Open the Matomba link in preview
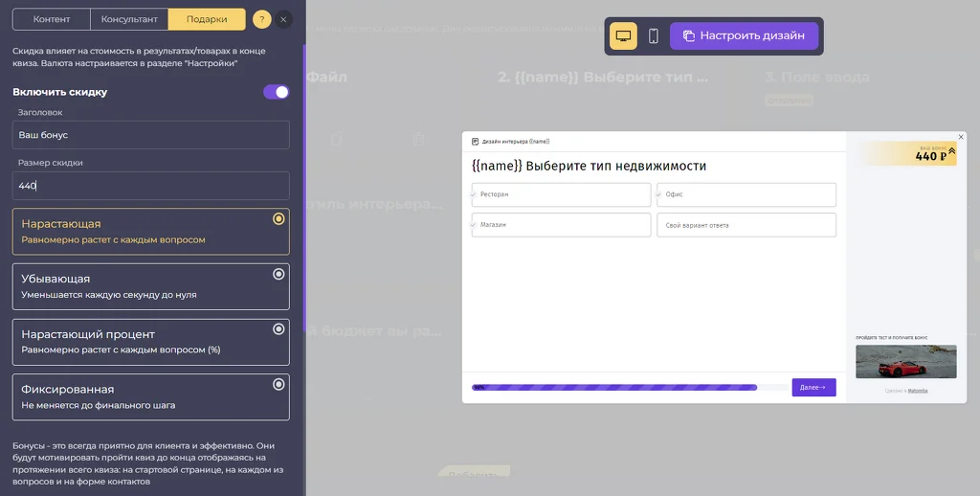980x496 pixels. (x=918, y=391)
